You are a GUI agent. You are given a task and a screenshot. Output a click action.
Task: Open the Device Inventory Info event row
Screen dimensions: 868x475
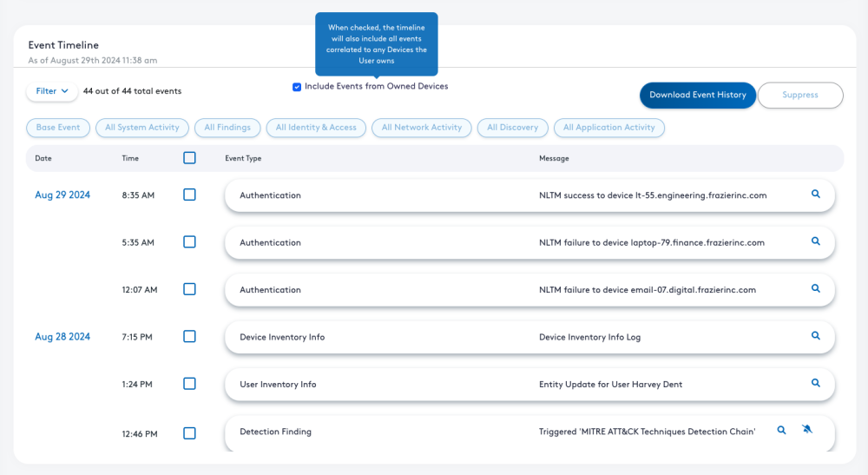pyautogui.click(x=529, y=337)
